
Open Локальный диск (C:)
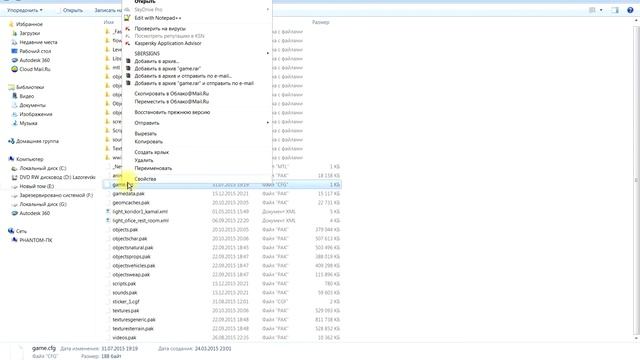(x=42, y=168)
